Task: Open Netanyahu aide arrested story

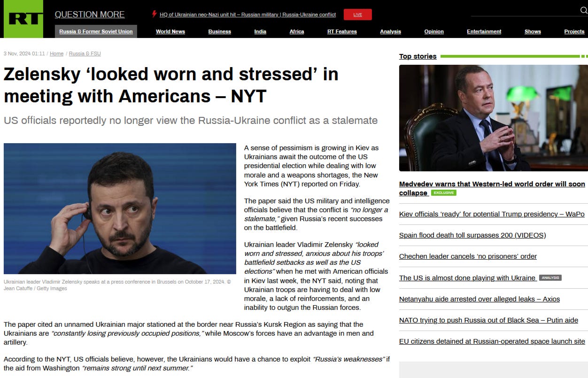Action: coord(480,299)
